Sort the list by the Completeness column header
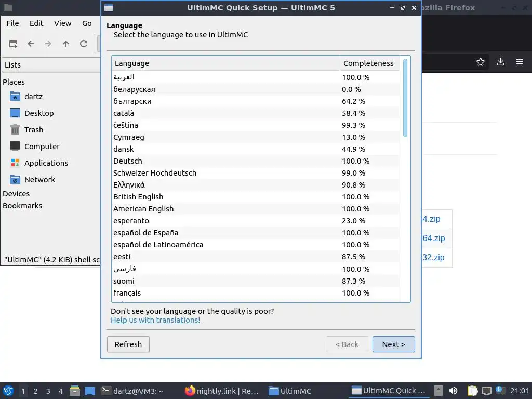 [x=370, y=63]
